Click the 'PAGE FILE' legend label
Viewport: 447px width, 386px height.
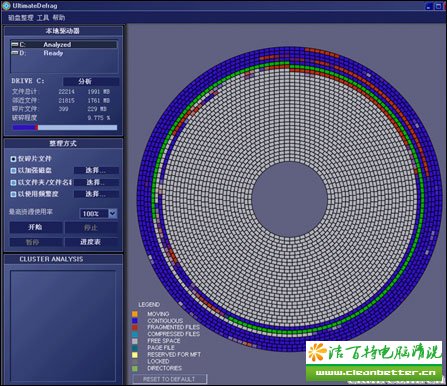click(x=161, y=348)
